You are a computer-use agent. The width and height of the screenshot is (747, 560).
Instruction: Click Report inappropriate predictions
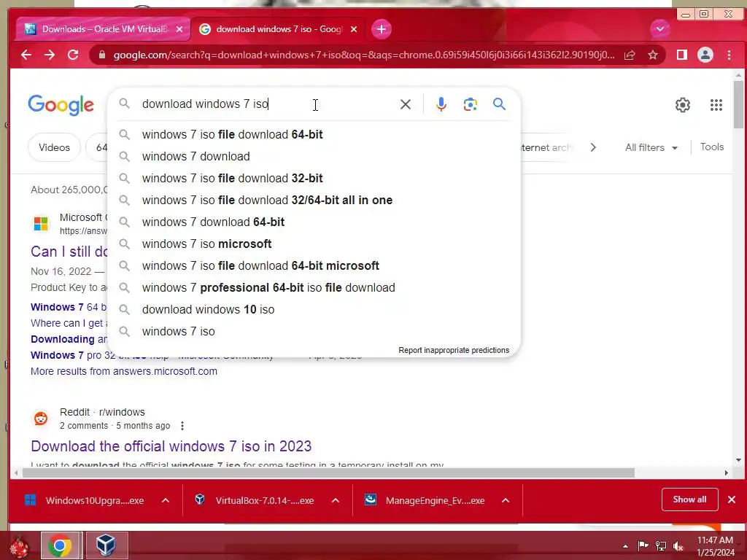click(454, 350)
